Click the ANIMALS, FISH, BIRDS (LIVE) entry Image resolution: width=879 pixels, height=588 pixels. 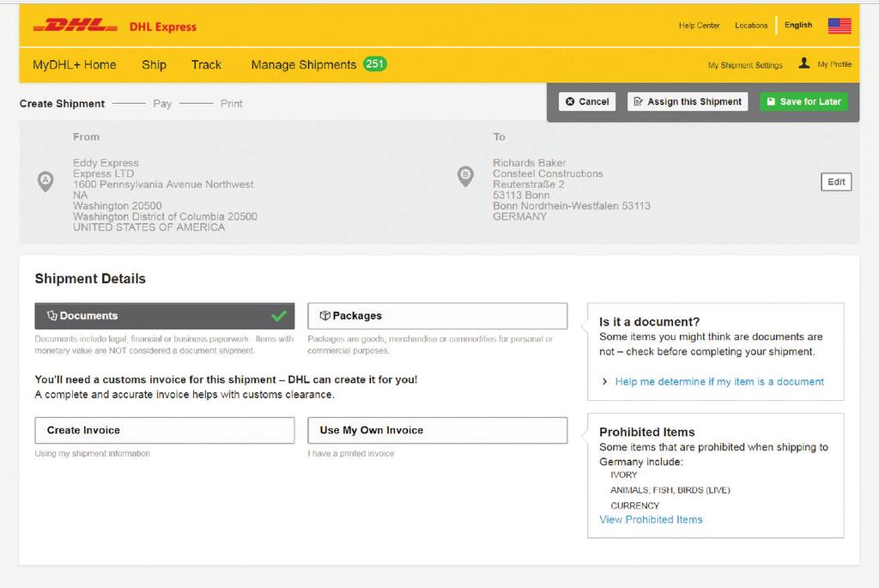(x=670, y=490)
